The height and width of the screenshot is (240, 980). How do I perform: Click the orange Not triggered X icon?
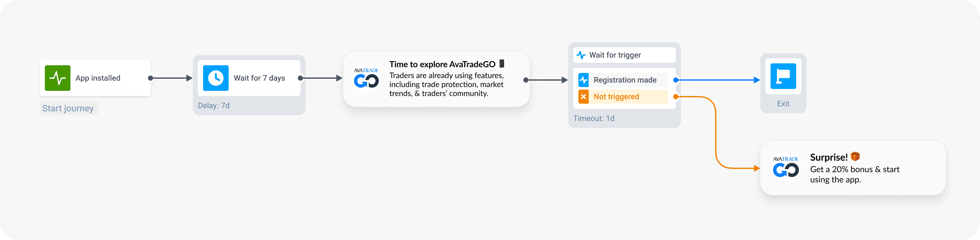[584, 97]
